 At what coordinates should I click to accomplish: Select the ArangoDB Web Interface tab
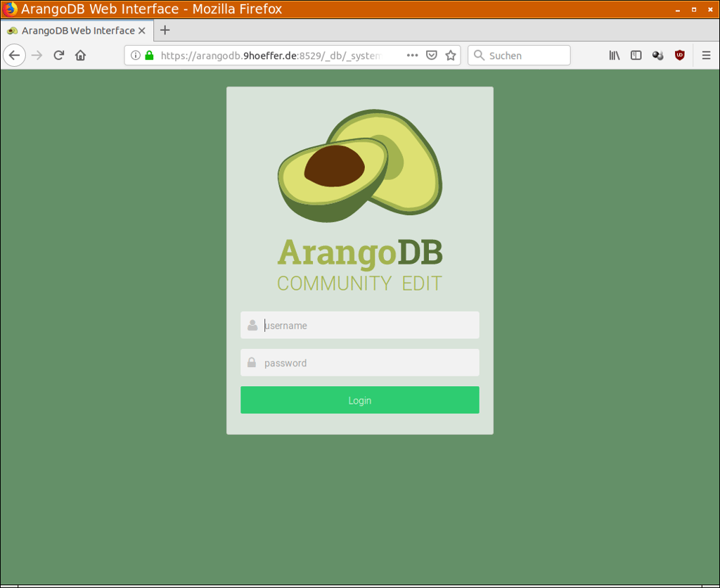pyautogui.click(x=77, y=30)
